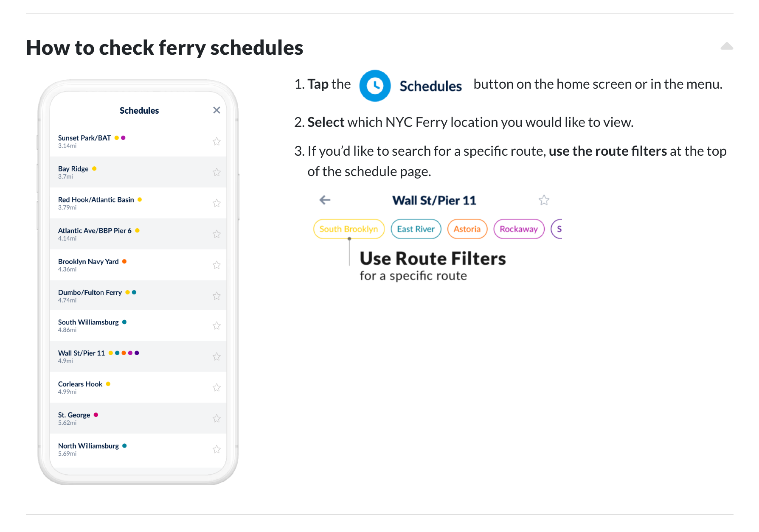759x532 pixels.
Task: Click the blue Schedules clock icon
Action: click(x=375, y=86)
